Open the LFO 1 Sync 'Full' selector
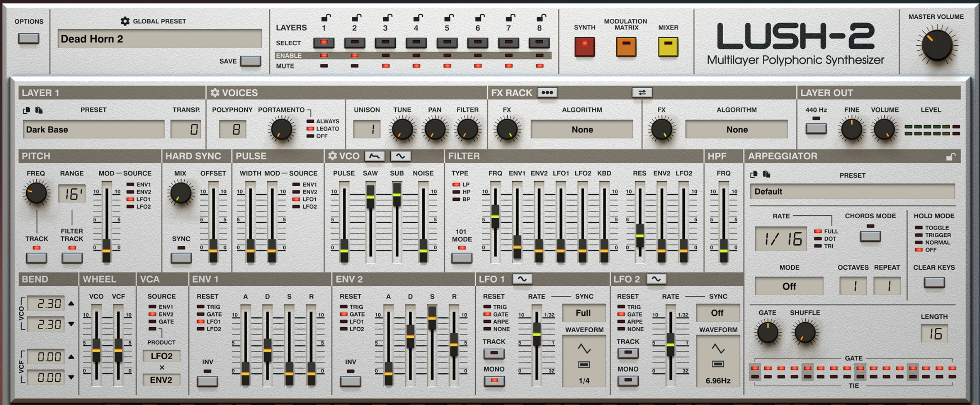980x405 pixels. coord(584,313)
